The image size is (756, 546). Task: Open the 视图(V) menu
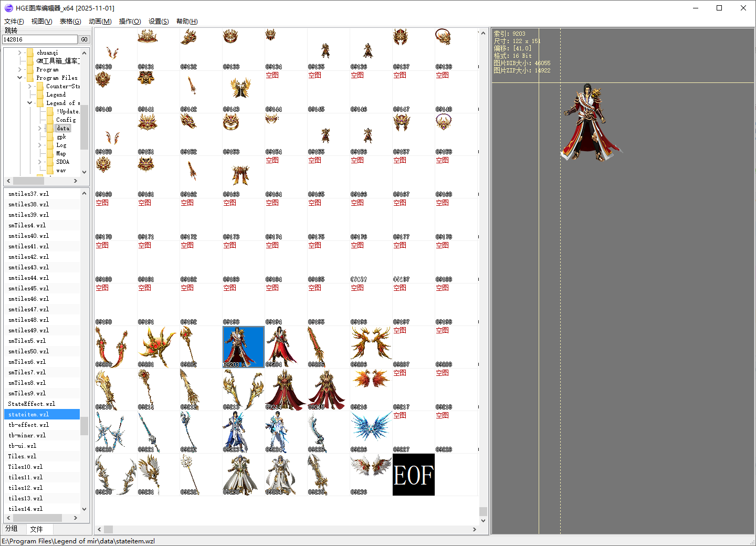coord(42,22)
